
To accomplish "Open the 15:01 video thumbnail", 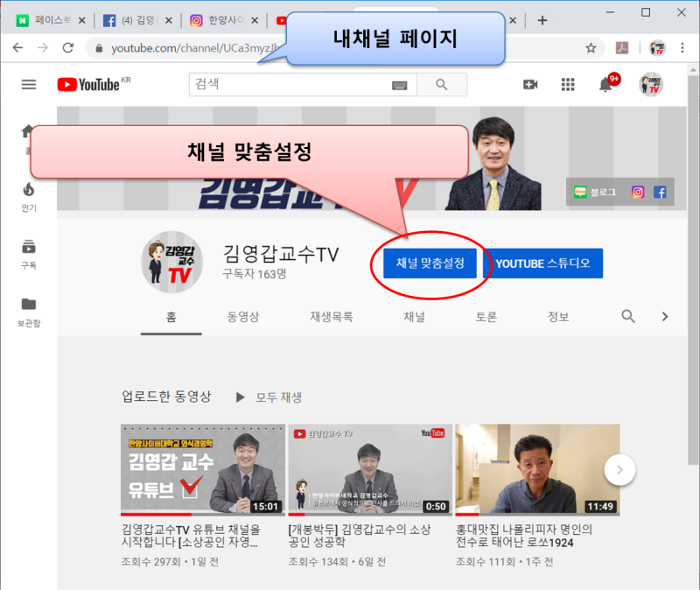I will [x=203, y=469].
